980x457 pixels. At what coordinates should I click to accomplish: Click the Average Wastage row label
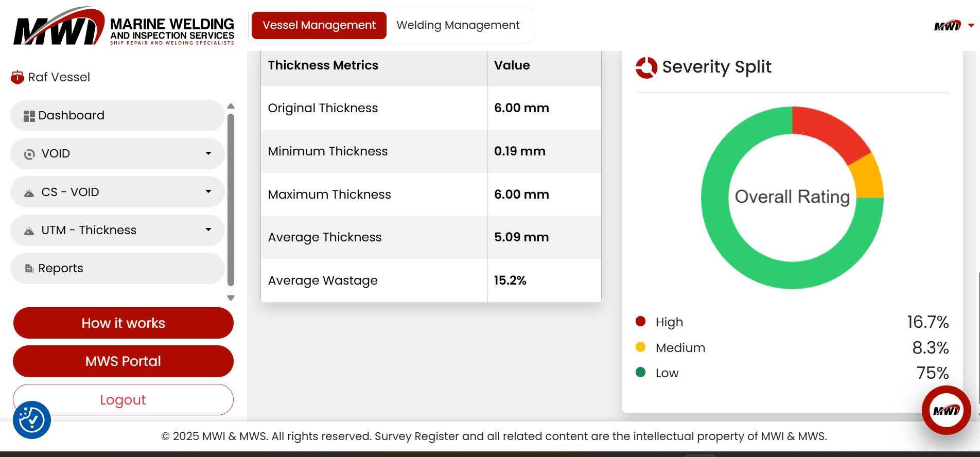[x=323, y=280]
